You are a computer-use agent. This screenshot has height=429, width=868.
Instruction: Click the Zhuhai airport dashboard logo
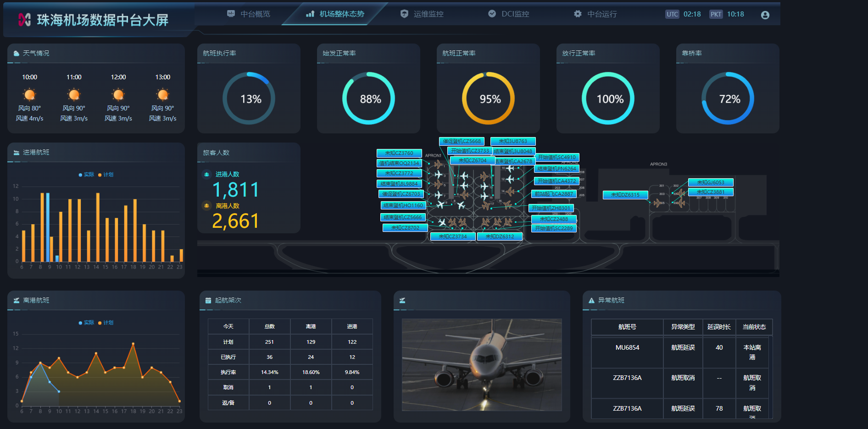[x=24, y=20]
